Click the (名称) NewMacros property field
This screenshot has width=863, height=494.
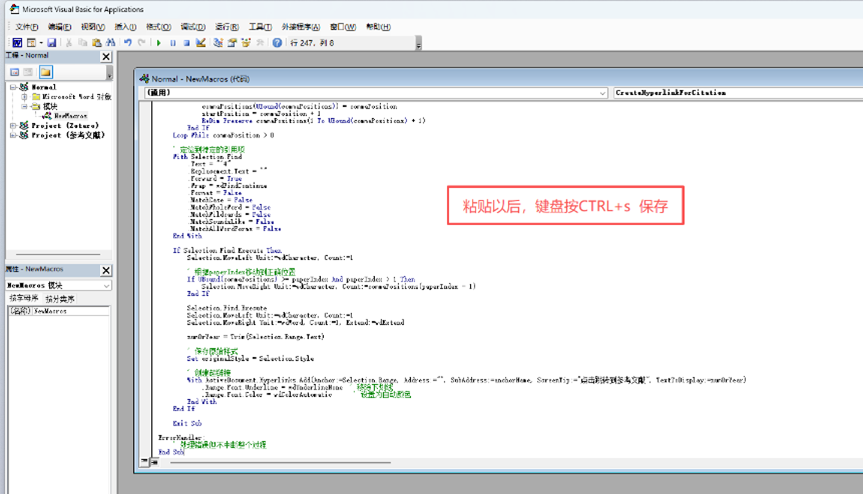click(x=72, y=311)
